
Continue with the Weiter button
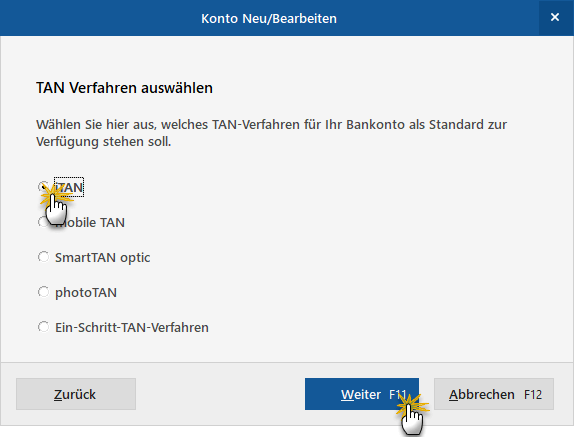tap(362, 394)
